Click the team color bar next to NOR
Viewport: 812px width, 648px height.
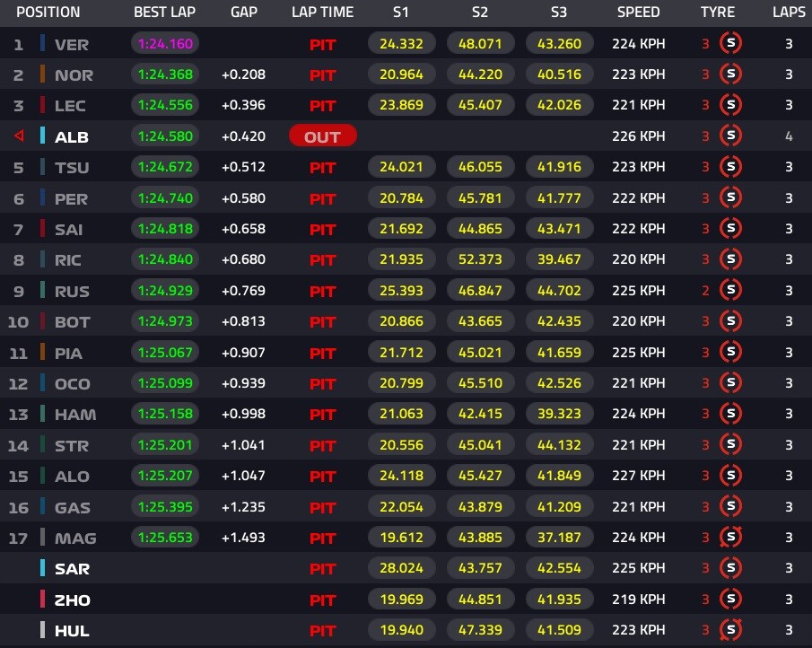pos(42,74)
